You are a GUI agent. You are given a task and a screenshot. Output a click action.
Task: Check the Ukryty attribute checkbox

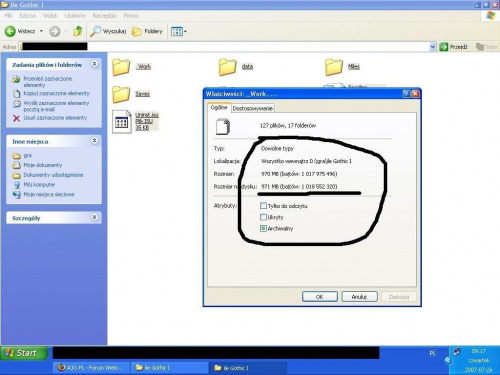click(x=263, y=217)
